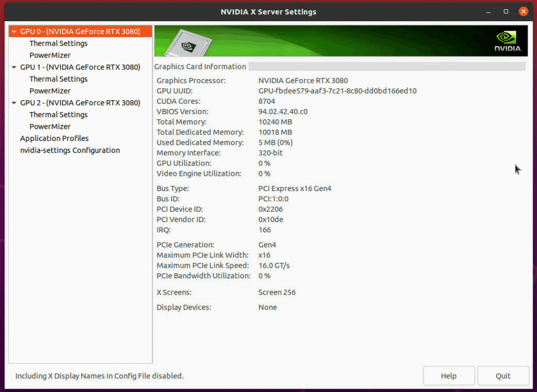Click the PCIe Bandwidth Utilization label
The width and height of the screenshot is (537, 392).
(204, 275)
